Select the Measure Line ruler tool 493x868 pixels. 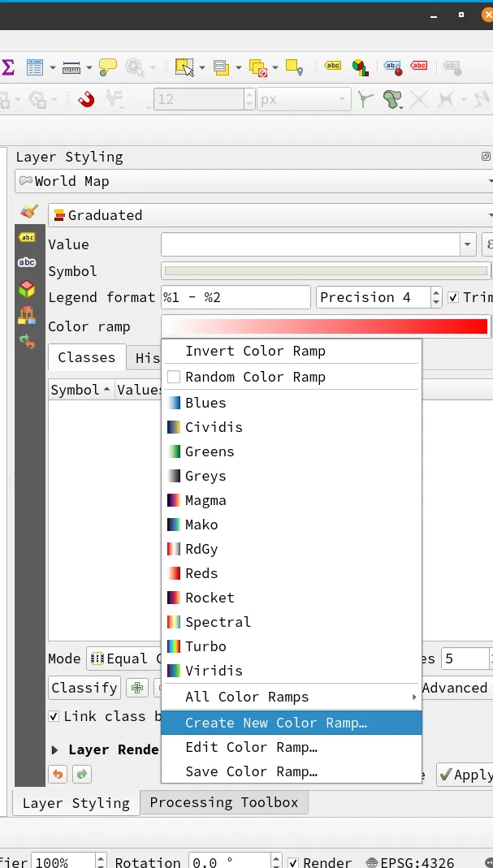tap(71, 67)
